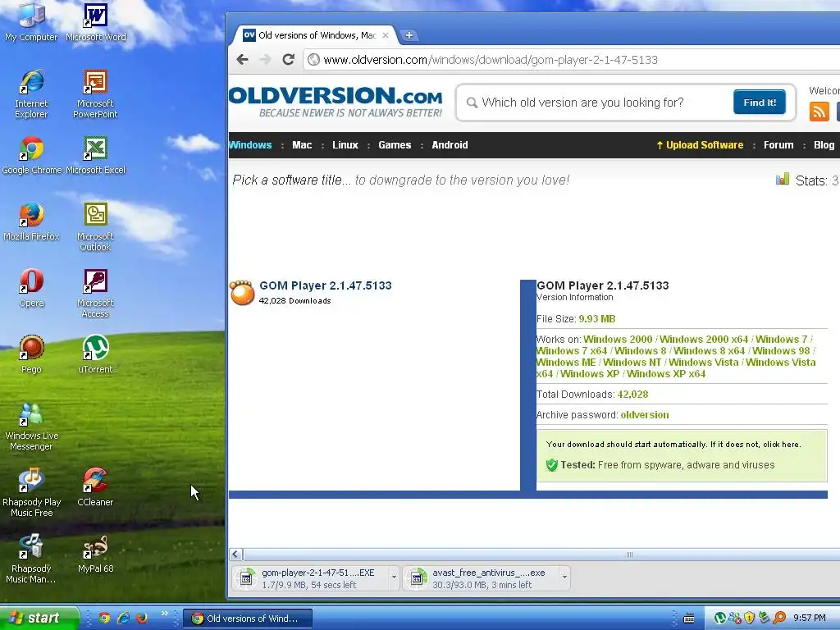Click the uTorrent system tray icon
This screenshot has height=630, width=840.
coord(720,619)
